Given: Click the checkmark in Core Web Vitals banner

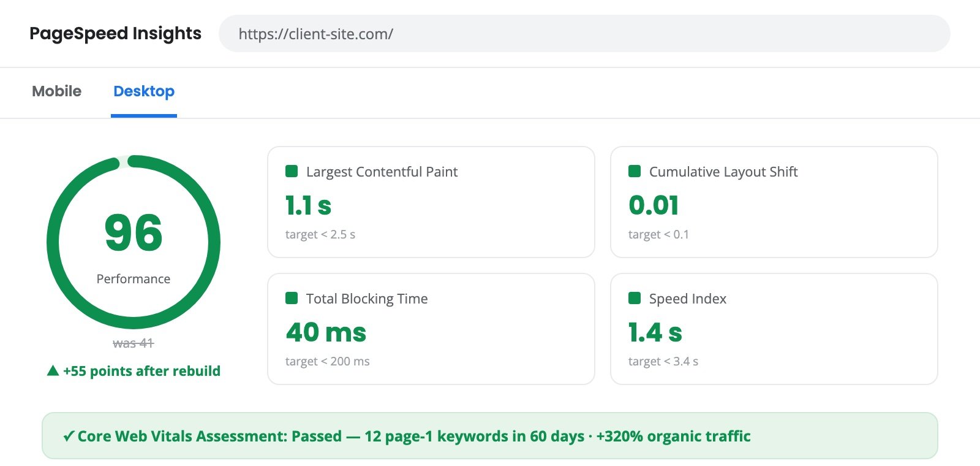Looking at the screenshot, I should click(69, 437).
